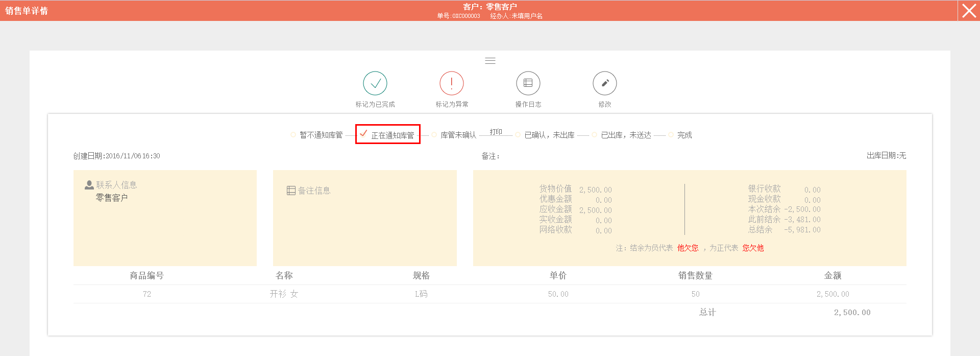Click the 修改 pencil edit icon
The width and height of the screenshot is (980, 356).
click(x=605, y=83)
